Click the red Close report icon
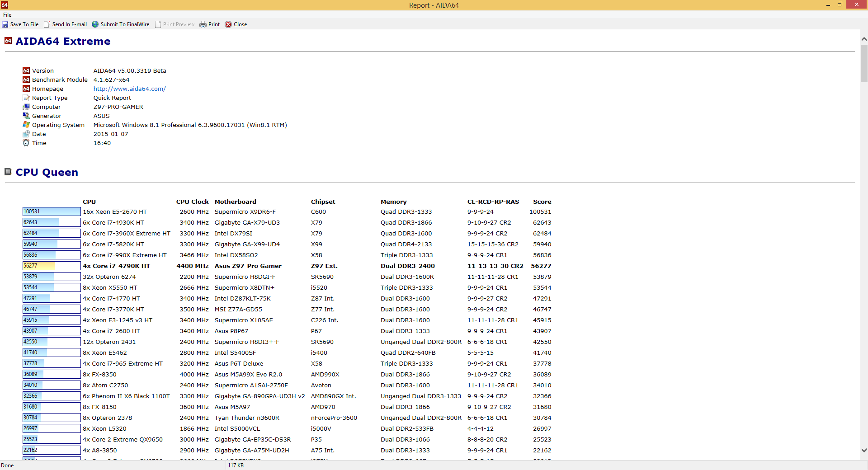This screenshot has width=868, height=470. (x=228, y=24)
